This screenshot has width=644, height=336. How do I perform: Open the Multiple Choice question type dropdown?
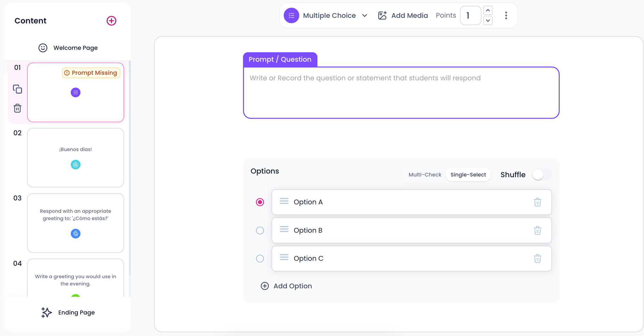326,15
